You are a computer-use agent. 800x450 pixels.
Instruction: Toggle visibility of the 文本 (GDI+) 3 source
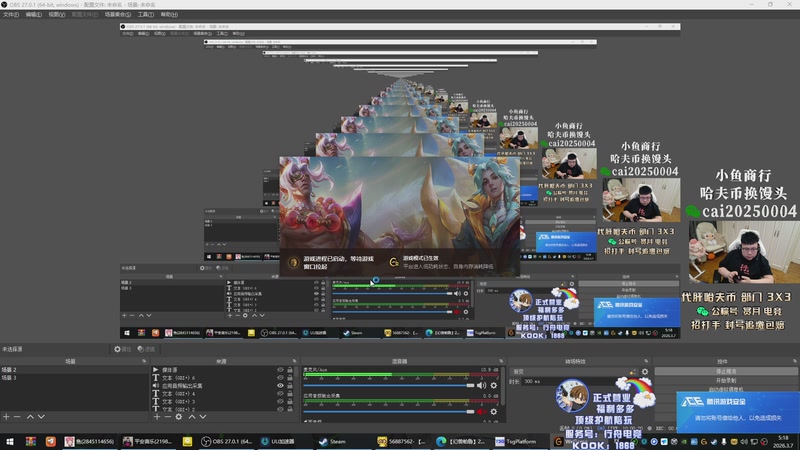coord(280,402)
